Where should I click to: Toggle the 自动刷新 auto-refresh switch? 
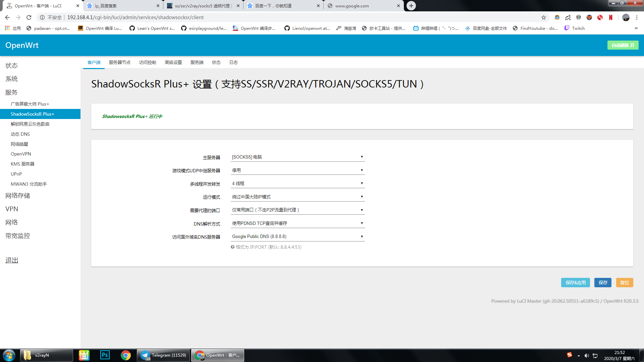coord(623,45)
